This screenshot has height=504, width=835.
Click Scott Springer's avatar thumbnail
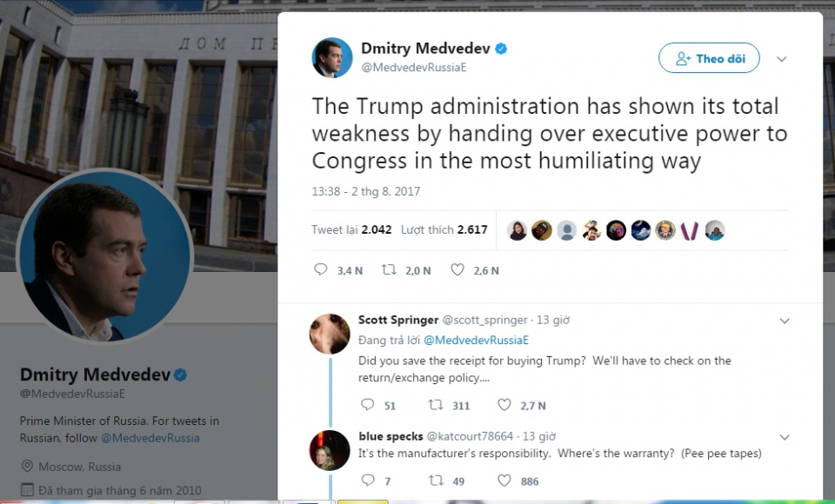tap(331, 334)
